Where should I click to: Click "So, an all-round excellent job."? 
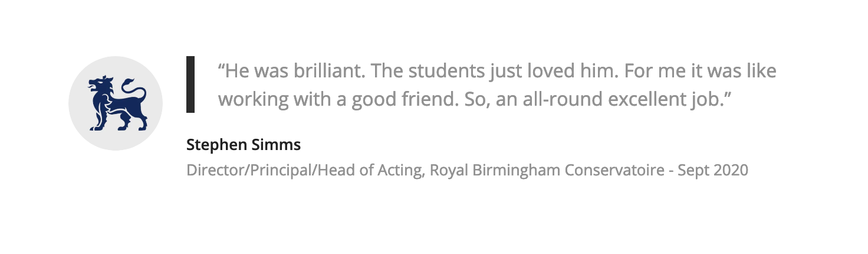click(x=594, y=99)
